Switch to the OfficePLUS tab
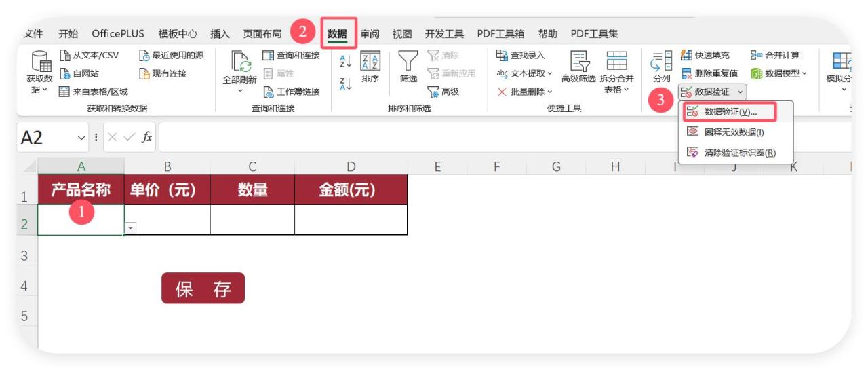The image size is (868, 370). [118, 33]
